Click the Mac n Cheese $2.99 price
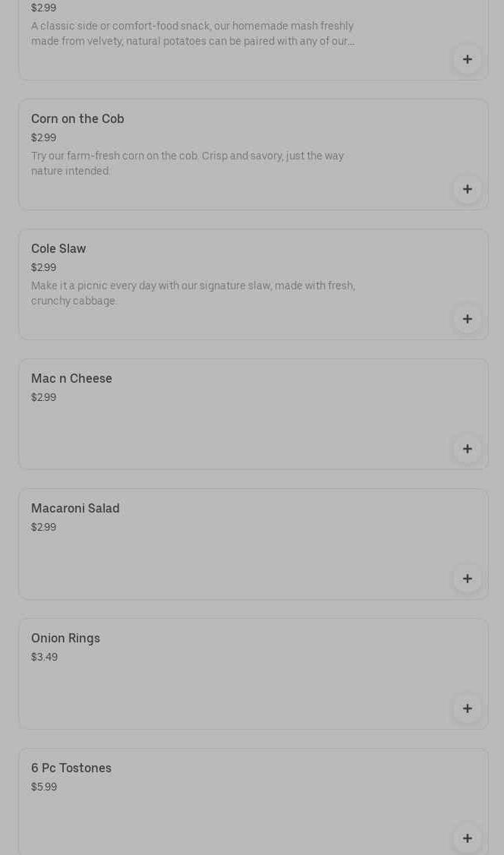The image size is (504, 855). click(x=43, y=398)
